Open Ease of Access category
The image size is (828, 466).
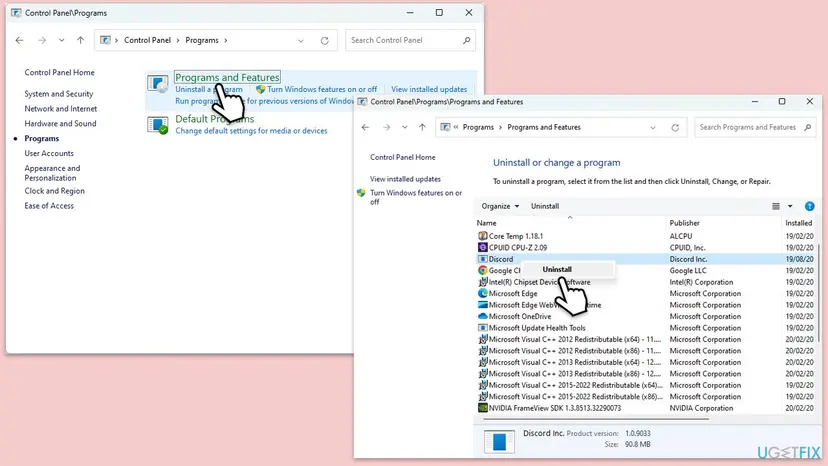[49, 206]
